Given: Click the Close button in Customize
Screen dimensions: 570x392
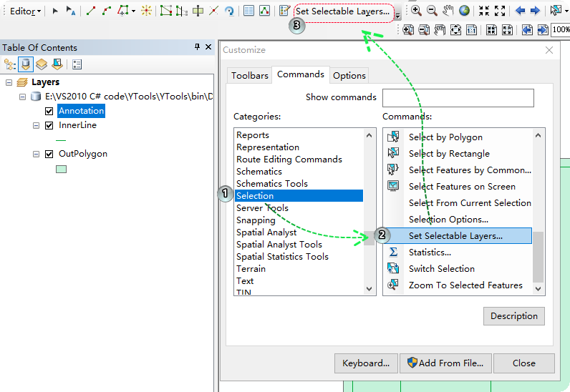Looking at the screenshot, I should point(524,363).
